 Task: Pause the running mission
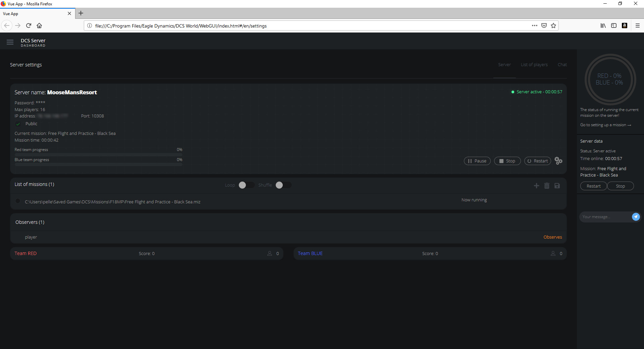click(477, 161)
